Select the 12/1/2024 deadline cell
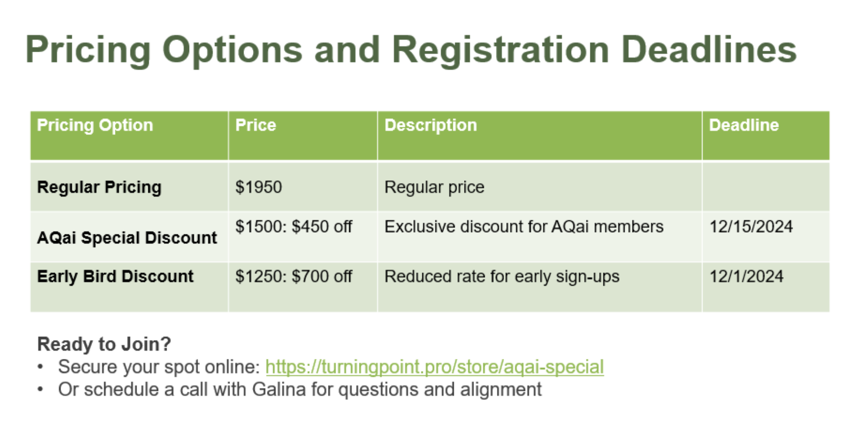Image resolution: width=868 pixels, height=430 pixels. [766, 287]
